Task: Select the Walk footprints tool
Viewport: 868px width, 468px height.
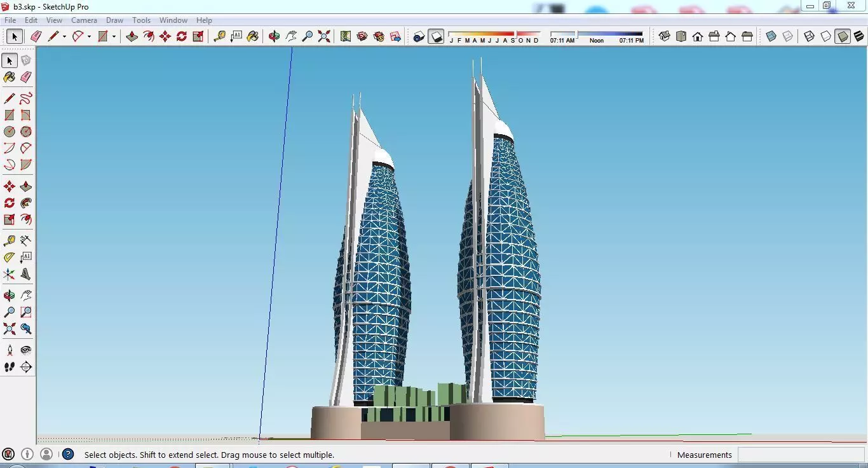Action: (x=9, y=367)
